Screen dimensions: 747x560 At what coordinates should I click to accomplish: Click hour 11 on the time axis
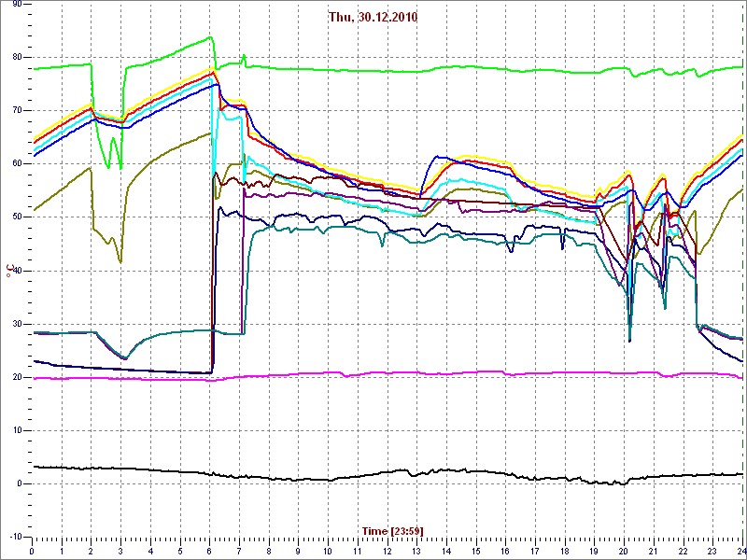pyautogui.click(x=358, y=552)
